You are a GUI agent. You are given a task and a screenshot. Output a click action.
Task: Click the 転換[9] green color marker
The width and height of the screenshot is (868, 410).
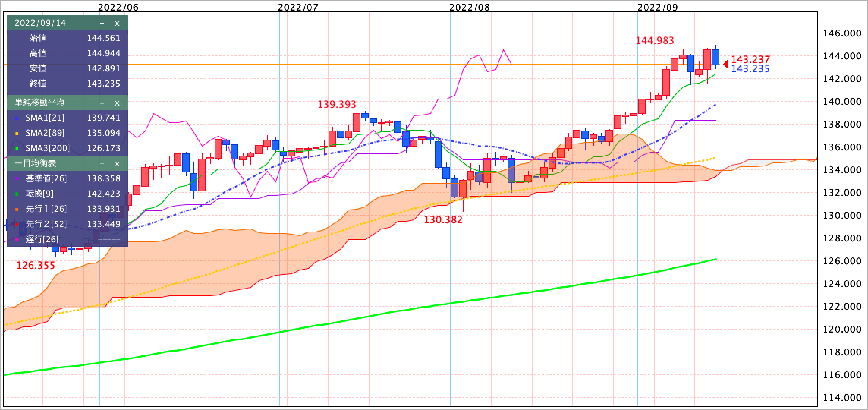pyautogui.click(x=17, y=194)
